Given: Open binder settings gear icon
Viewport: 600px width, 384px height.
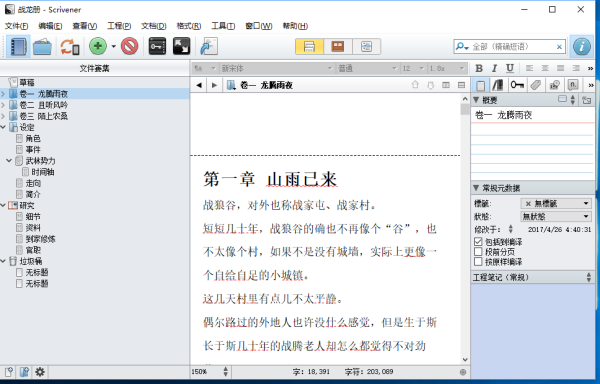Looking at the screenshot, I should pos(40,372).
